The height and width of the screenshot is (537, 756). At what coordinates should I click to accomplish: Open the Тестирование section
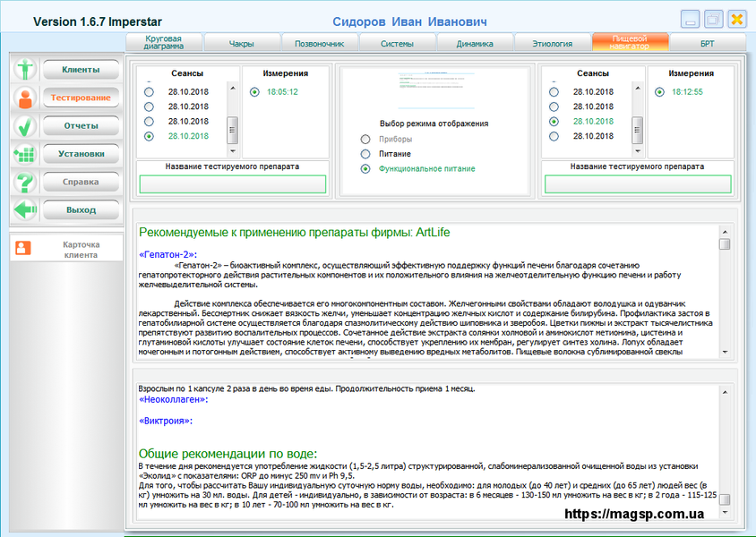[81, 98]
